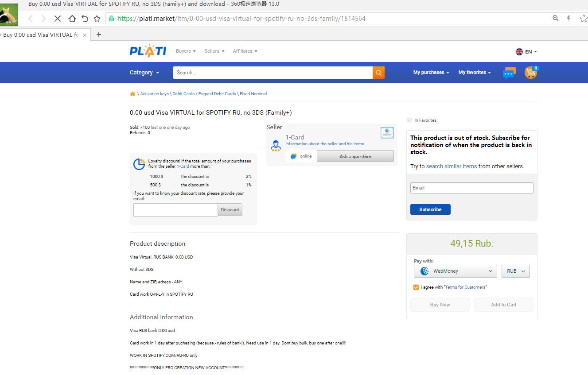This screenshot has width=588, height=375.
Task: Click the Ask a question button
Action: (x=355, y=156)
